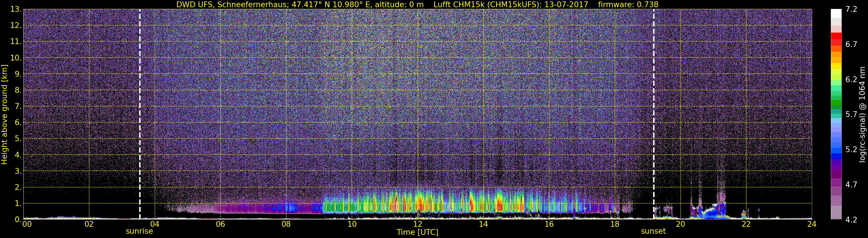Image resolution: width=868 pixels, height=238 pixels.
Task: Click the colorbar value label '4.7'
Action: point(851,184)
